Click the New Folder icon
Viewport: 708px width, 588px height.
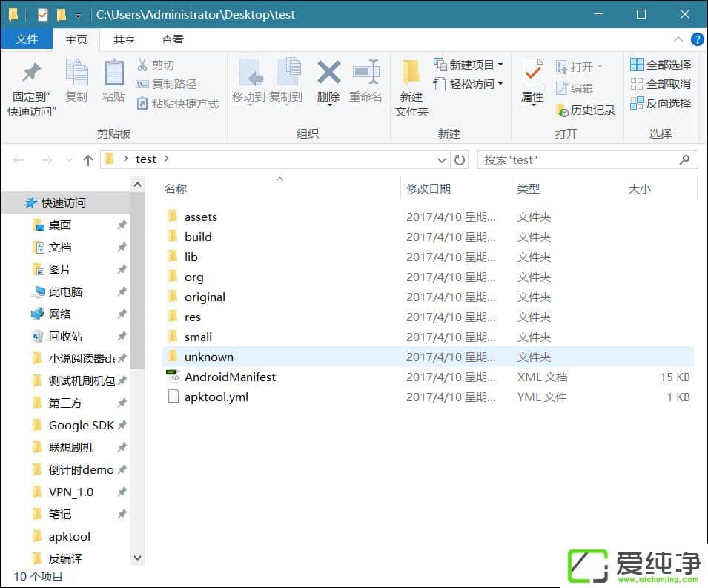click(411, 75)
